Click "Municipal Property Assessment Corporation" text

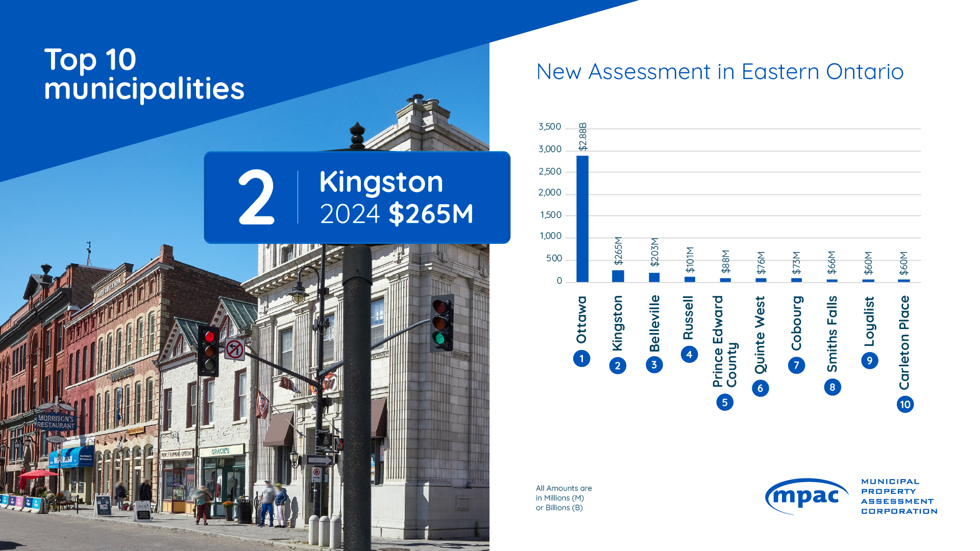pyautogui.click(x=899, y=496)
